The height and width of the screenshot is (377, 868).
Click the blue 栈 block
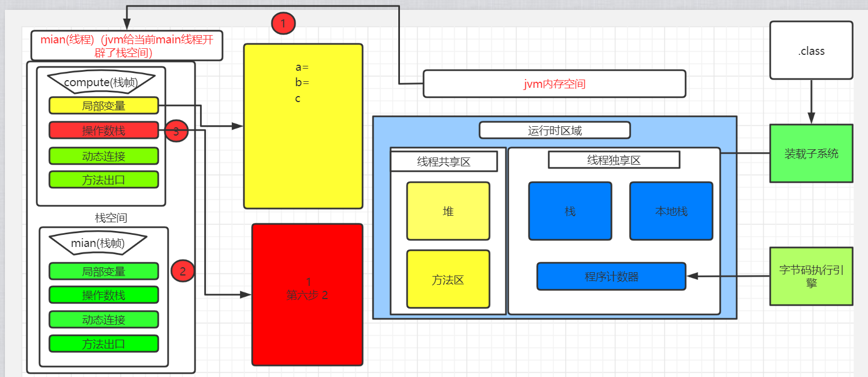[570, 211]
